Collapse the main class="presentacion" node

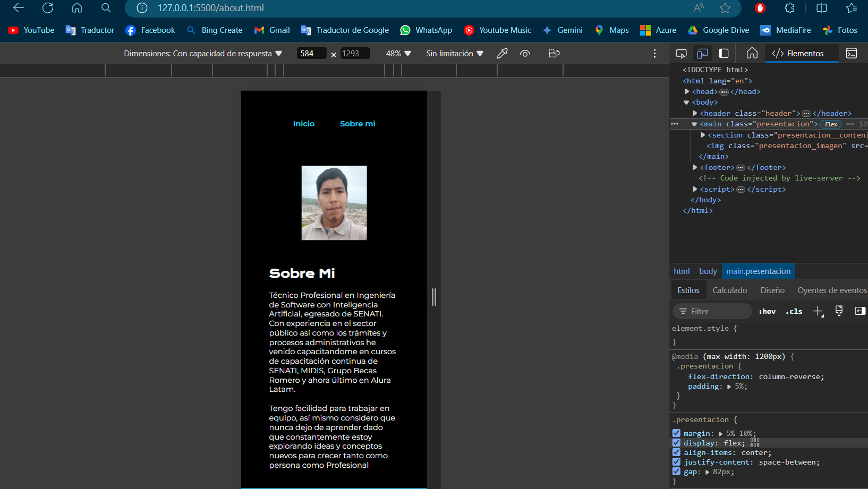tap(694, 124)
